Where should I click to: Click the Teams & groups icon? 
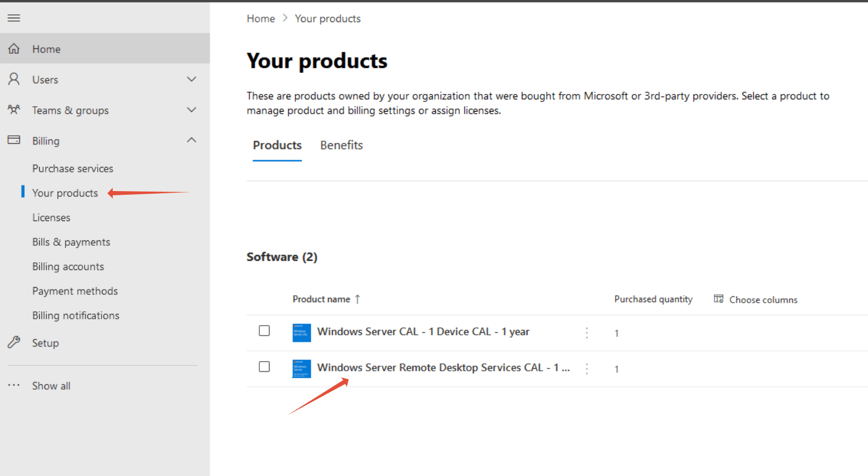(x=14, y=109)
